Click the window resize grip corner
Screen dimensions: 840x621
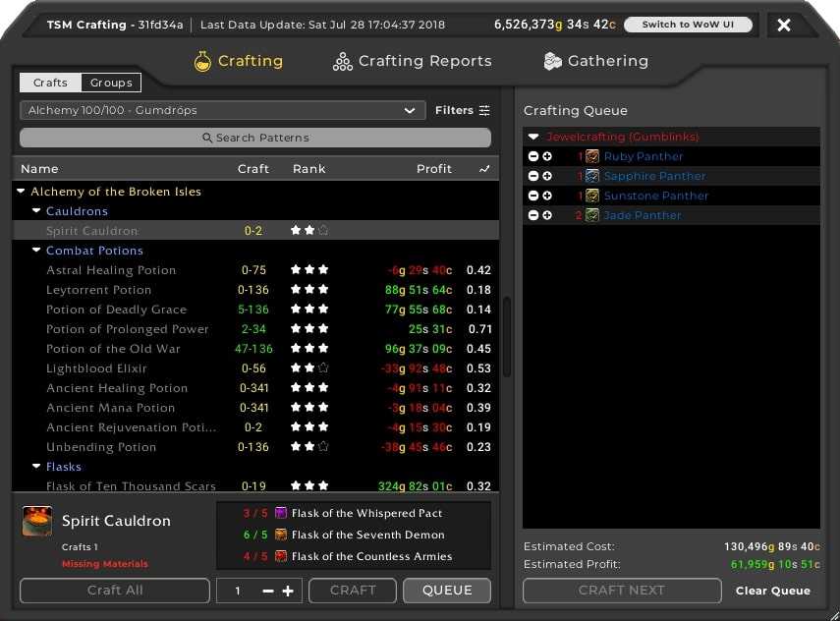(x=833, y=615)
